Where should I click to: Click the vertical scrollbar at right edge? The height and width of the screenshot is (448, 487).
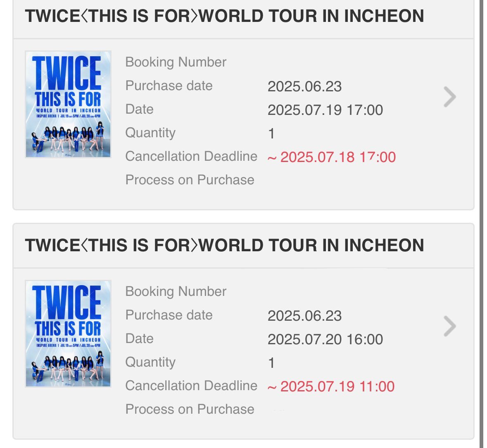pos(481,224)
